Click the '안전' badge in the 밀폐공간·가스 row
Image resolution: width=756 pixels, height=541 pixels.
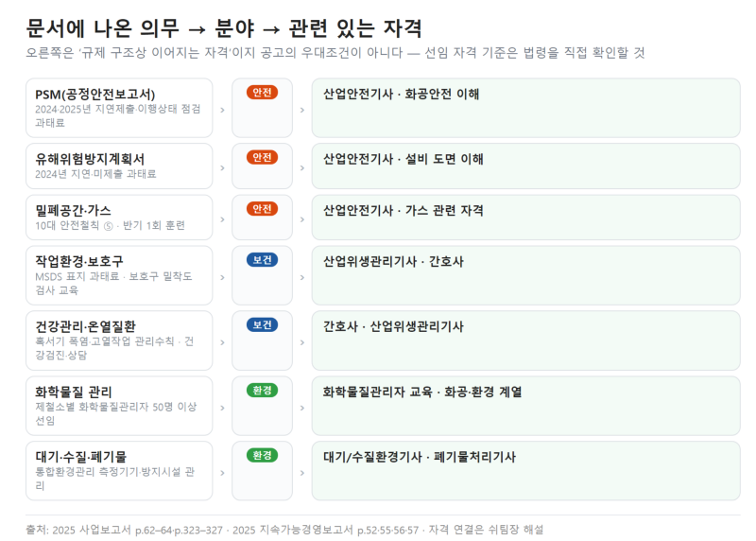(262, 209)
